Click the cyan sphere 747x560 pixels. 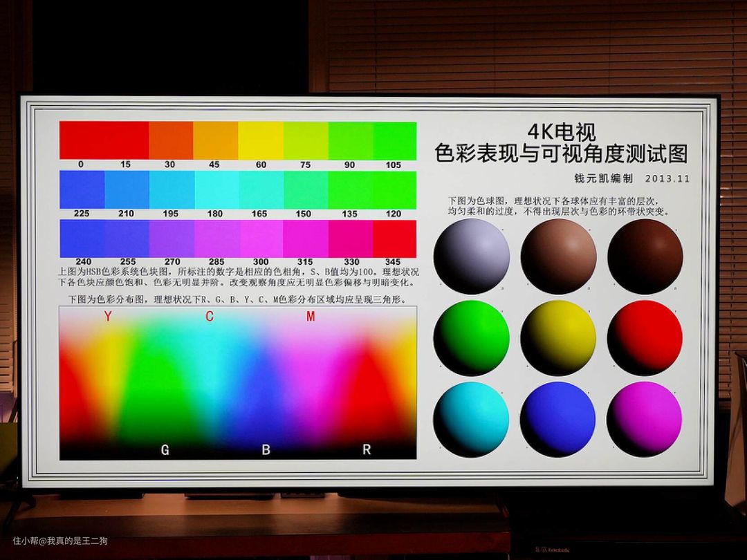pos(472,419)
